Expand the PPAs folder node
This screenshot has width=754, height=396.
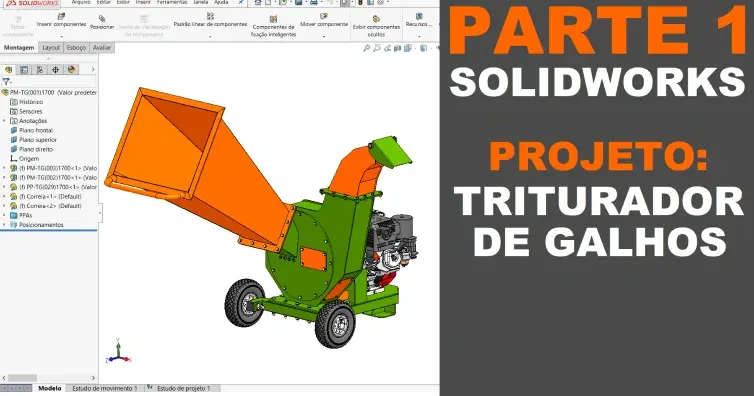click(4, 215)
